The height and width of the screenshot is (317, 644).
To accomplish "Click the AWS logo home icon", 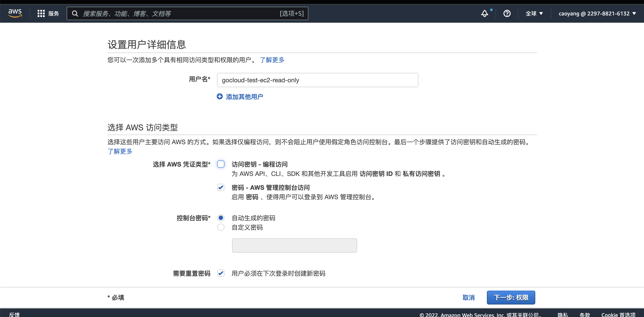I will [15, 13].
